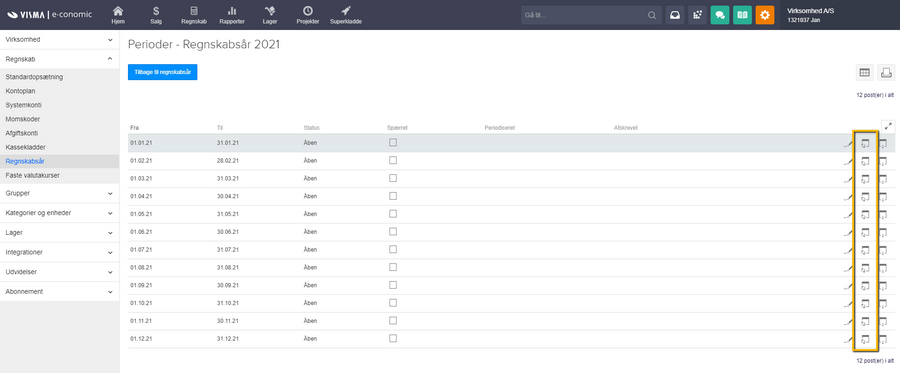Open Standardopsætning in sidebar

pos(34,76)
